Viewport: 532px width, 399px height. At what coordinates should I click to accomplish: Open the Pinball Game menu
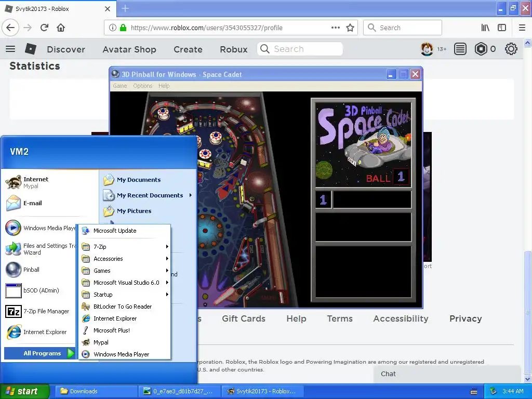tap(120, 86)
